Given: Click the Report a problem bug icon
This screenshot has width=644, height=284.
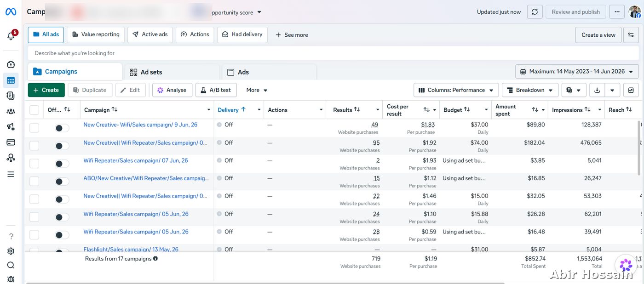Looking at the screenshot, I should click(11, 279).
